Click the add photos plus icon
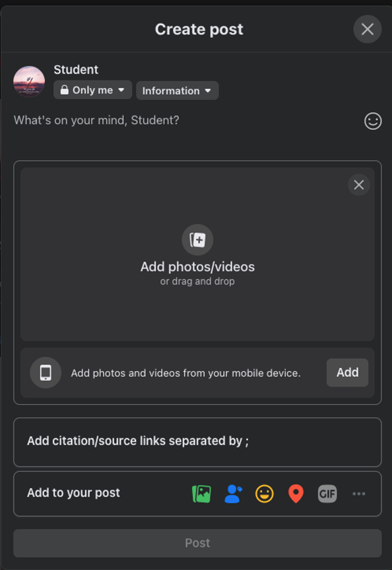This screenshot has width=392, height=570. click(x=197, y=240)
